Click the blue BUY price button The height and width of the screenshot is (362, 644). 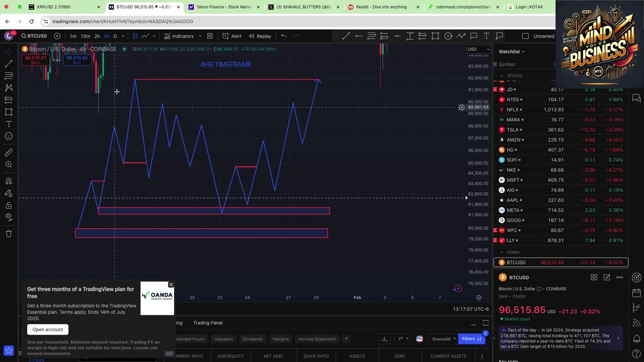click(77, 60)
